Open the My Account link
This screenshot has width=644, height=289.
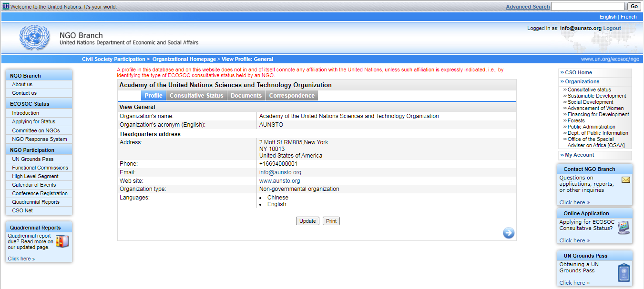click(x=580, y=155)
